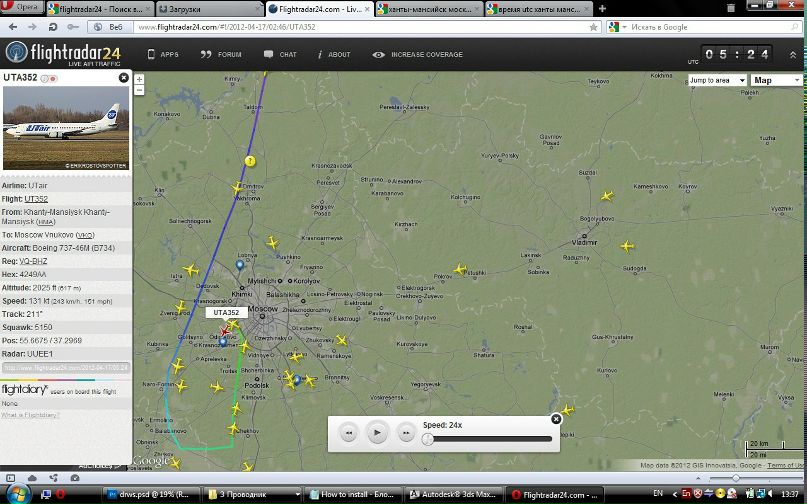The width and height of the screenshot is (807, 504).
Task: Open the FORUM menu item
Action: 221,54
